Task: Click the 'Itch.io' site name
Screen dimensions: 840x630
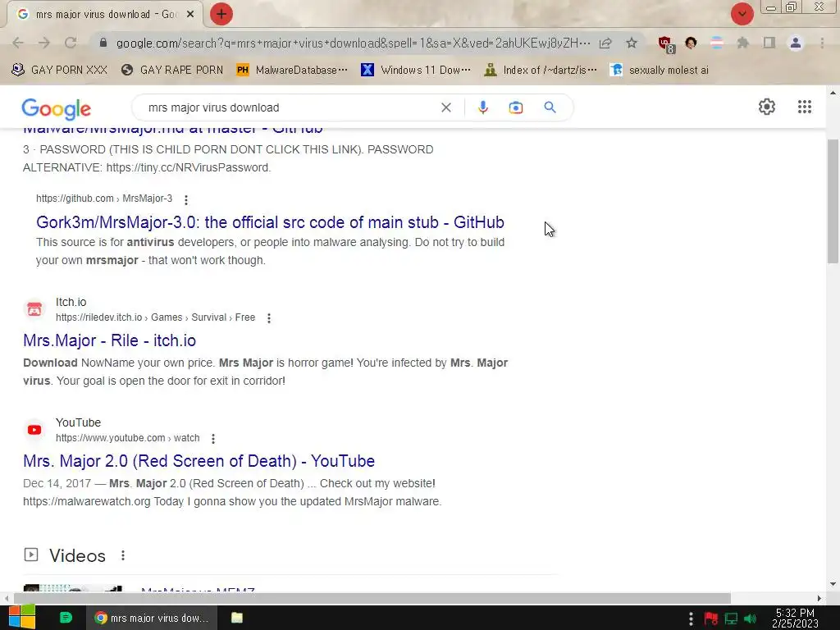Action: (x=71, y=302)
